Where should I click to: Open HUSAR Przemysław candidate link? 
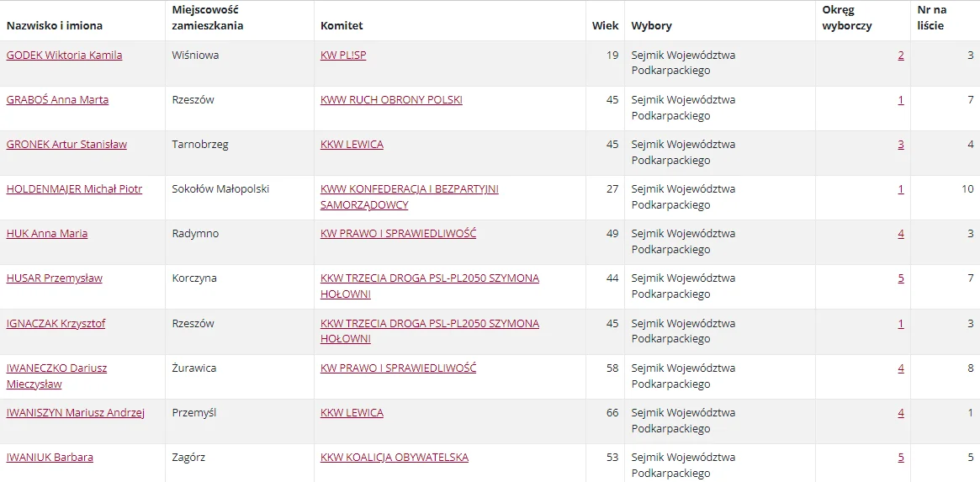(55, 278)
